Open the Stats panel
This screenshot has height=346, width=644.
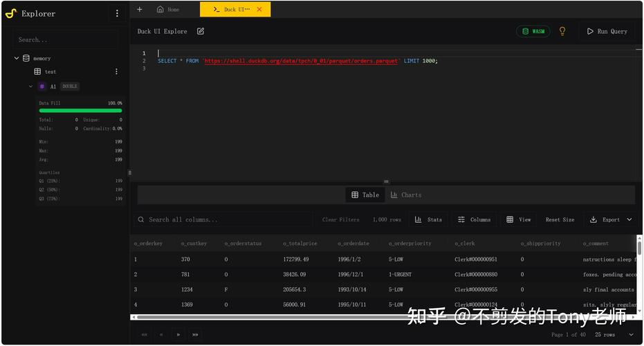[428, 220]
